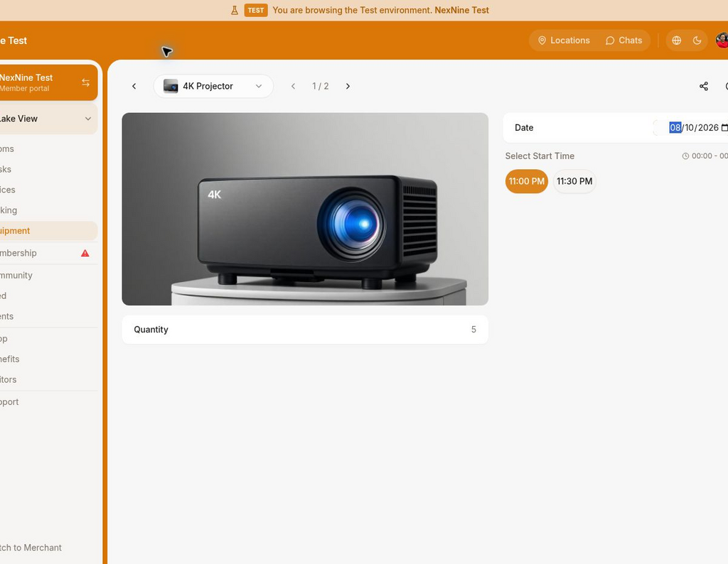Select the 11:00 PM start time

tap(527, 181)
